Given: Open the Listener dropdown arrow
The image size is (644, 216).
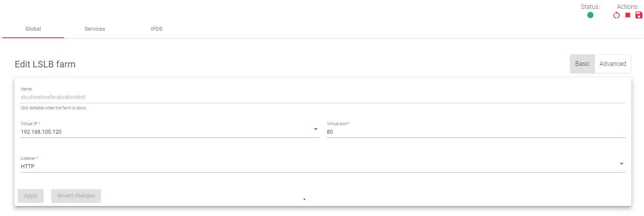Looking at the screenshot, I should tap(621, 164).
